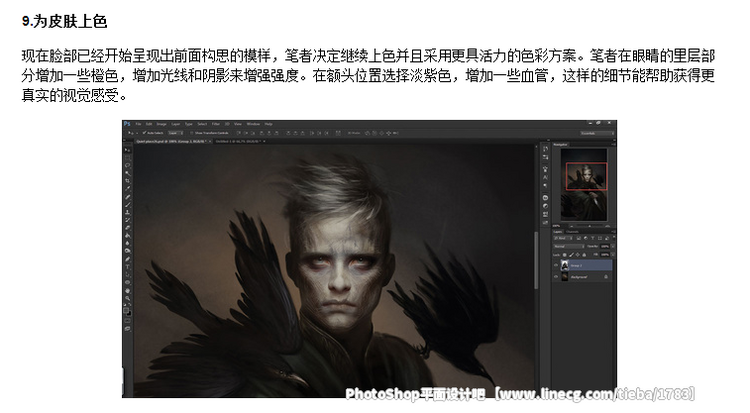Select the Paint Bucket tool

click(127, 236)
